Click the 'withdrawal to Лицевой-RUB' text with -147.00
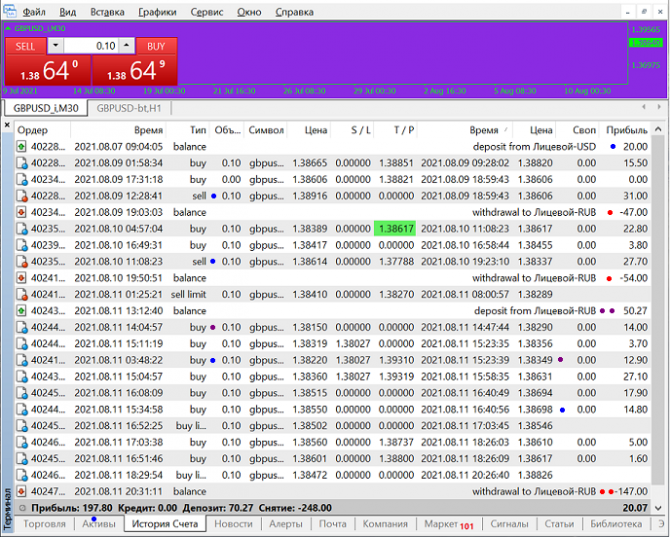Screen dimensions: 670x537 pos(534,492)
